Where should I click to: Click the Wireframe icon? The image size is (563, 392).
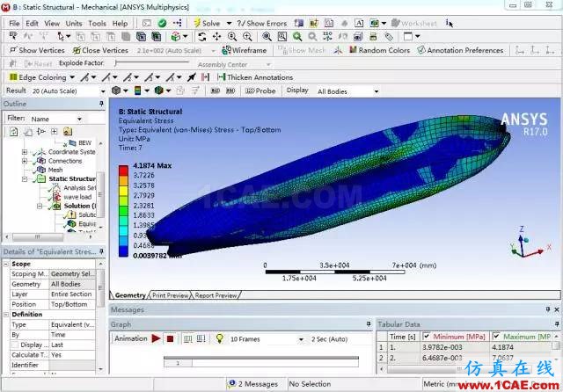point(226,50)
